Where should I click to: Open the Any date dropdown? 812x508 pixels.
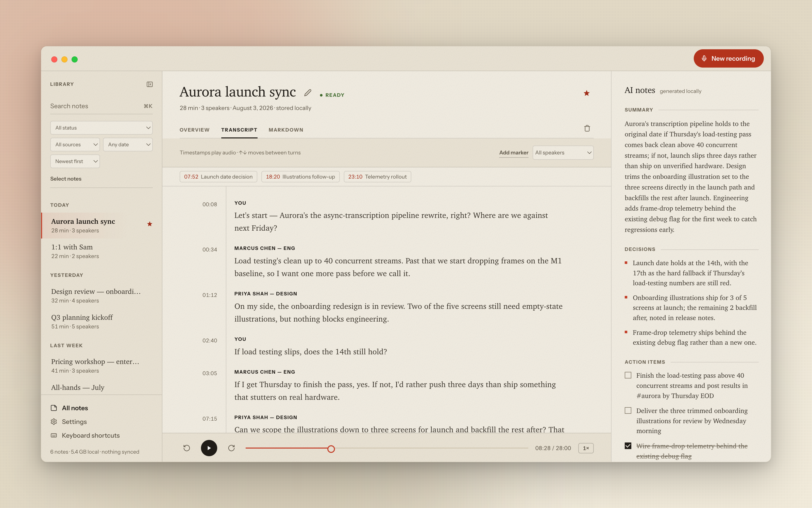[x=128, y=145]
